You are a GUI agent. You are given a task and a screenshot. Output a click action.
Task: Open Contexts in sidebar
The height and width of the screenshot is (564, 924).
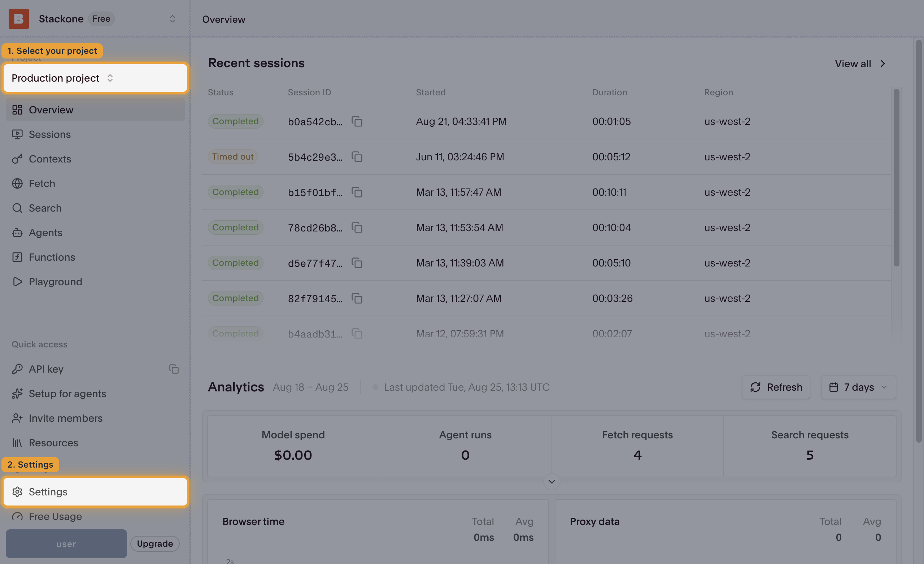click(x=95, y=159)
